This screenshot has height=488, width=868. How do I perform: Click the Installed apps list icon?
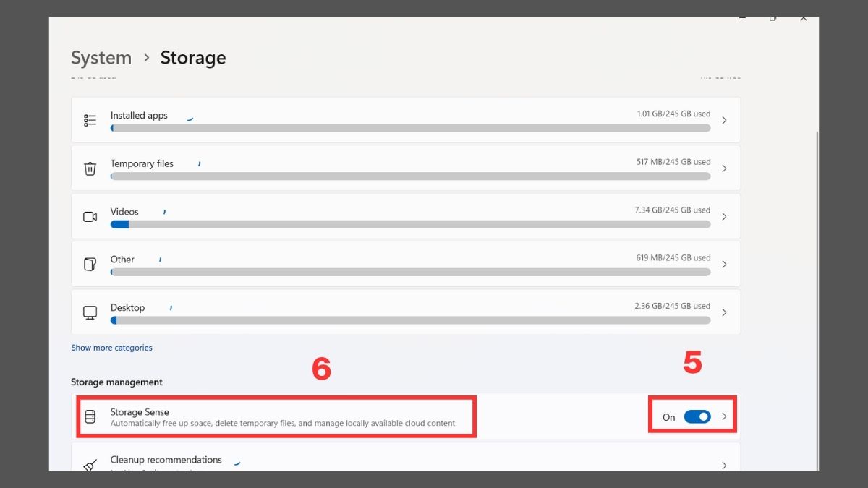90,120
